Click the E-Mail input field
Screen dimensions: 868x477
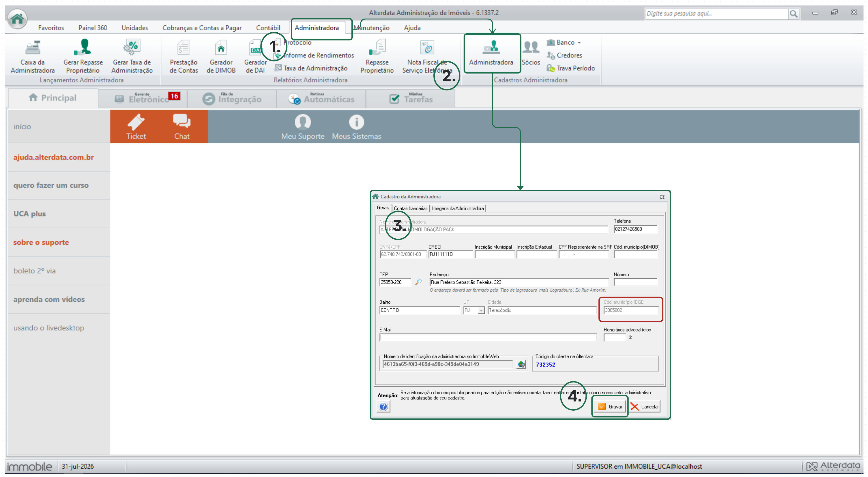[488, 337]
